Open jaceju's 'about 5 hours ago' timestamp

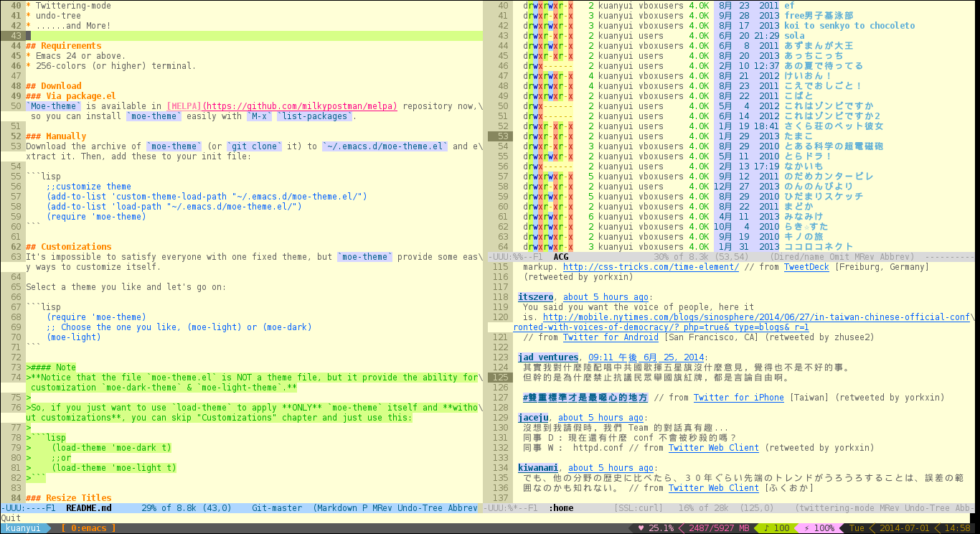[x=601, y=418]
